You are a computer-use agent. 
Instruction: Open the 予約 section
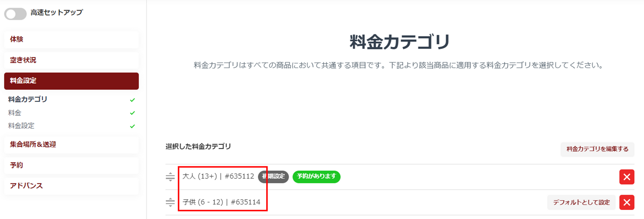point(71,165)
